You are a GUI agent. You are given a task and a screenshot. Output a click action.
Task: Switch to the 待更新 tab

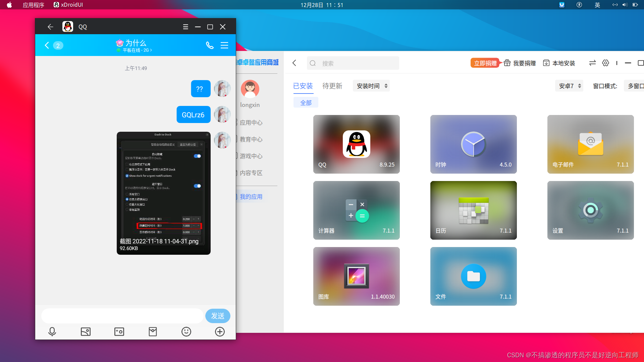tap(332, 86)
